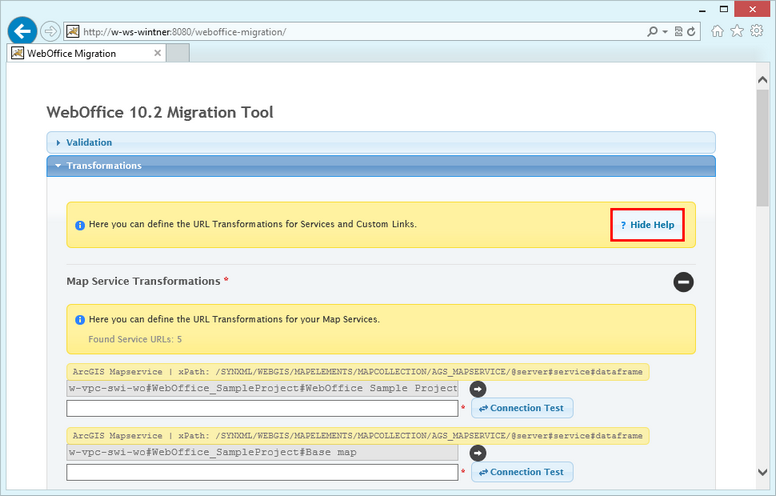Copy Base map URL with arrow icon

point(478,453)
